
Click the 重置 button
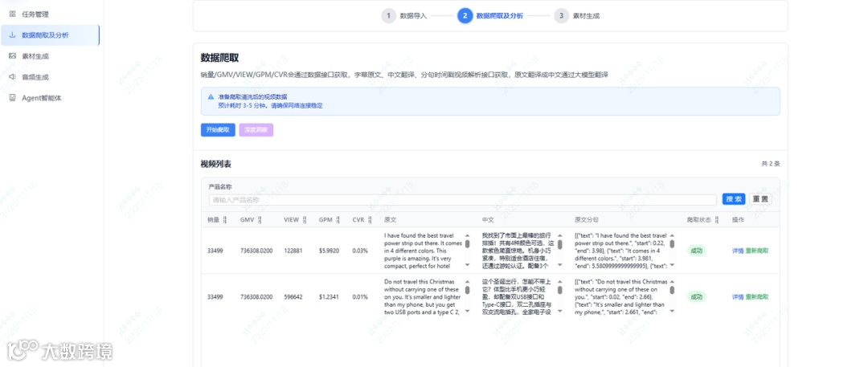coord(760,199)
